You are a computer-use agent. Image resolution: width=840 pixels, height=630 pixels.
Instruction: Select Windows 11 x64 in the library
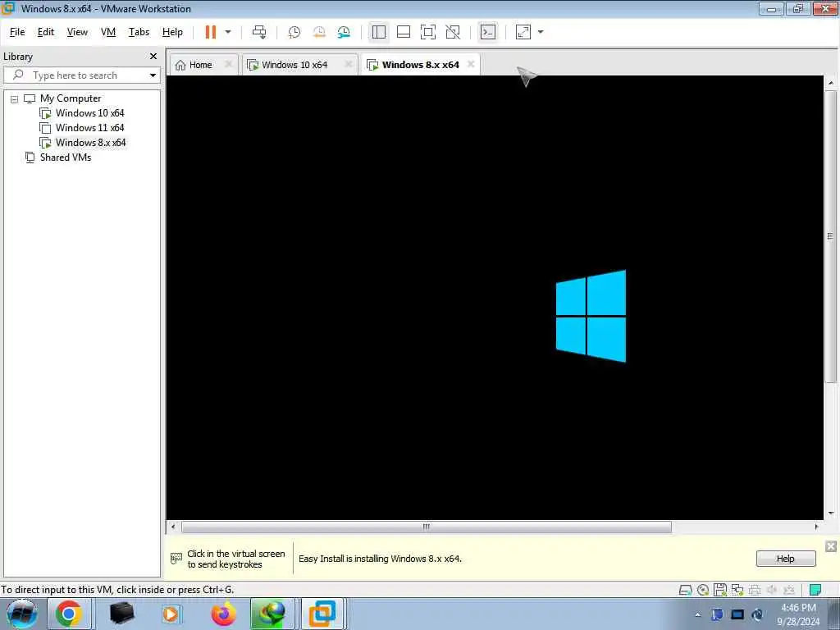(x=89, y=128)
